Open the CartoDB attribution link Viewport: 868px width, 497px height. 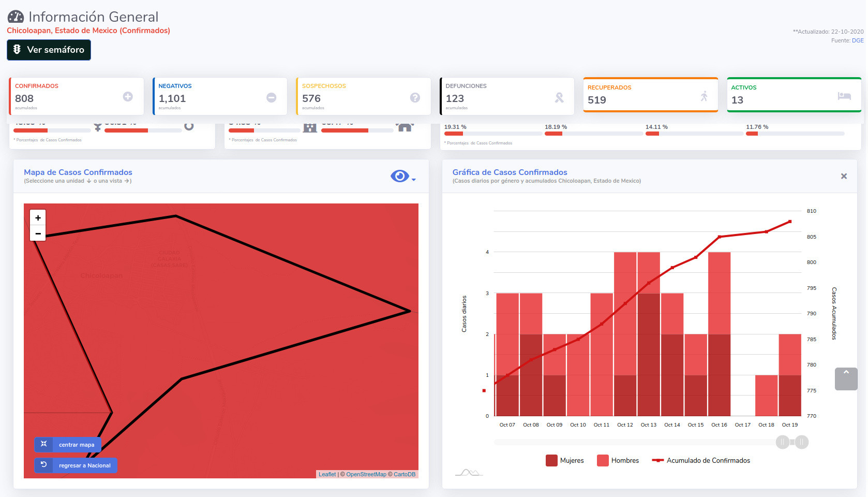(x=405, y=474)
